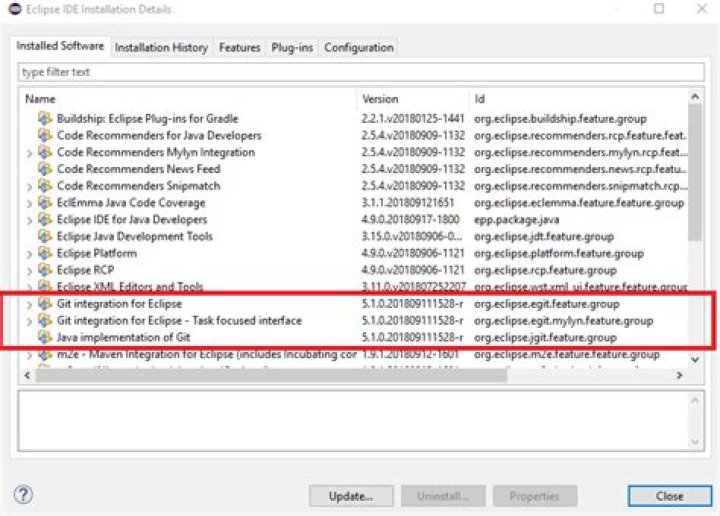Click the Eclipse RCP feature icon
The height and width of the screenshot is (516, 720).
point(45,270)
